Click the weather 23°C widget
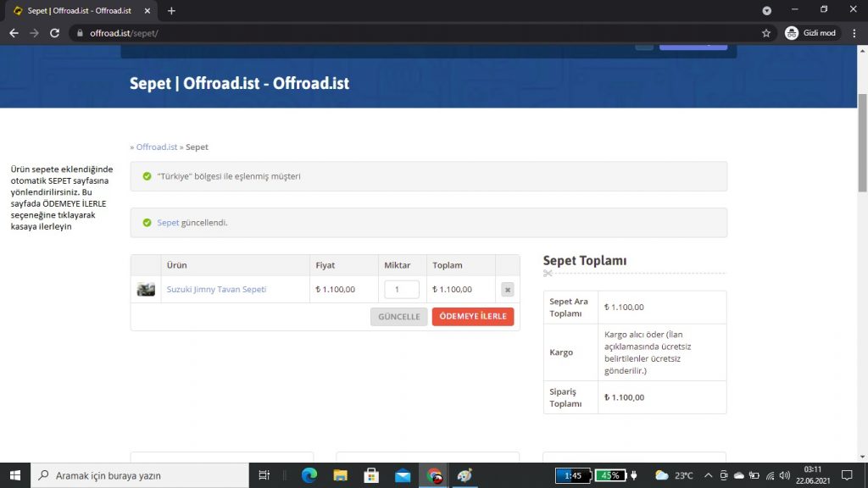 (x=674, y=475)
